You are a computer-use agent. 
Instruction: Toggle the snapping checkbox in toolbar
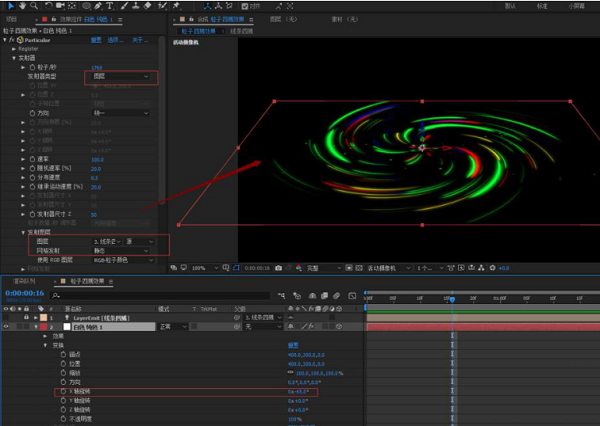point(245,6)
